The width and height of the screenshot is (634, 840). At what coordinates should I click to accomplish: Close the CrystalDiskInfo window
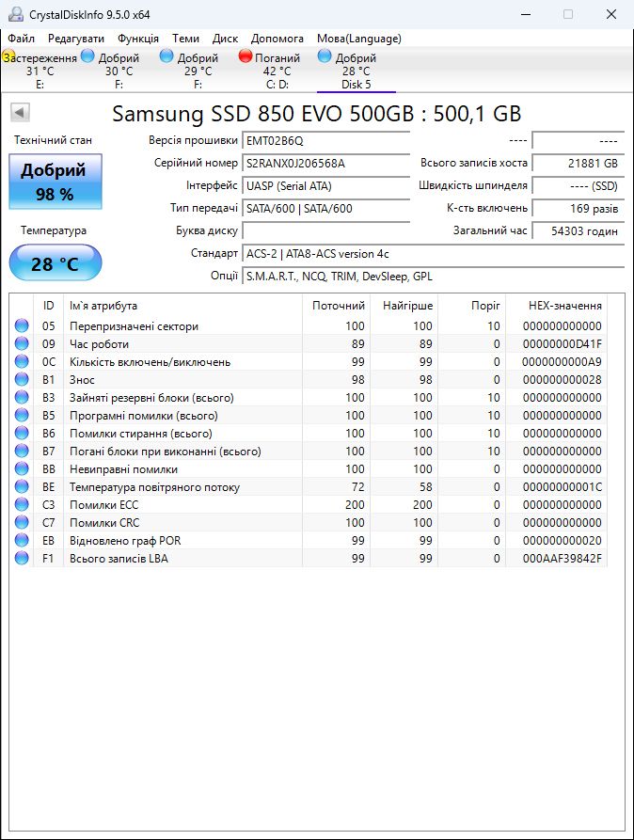(x=611, y=14)
